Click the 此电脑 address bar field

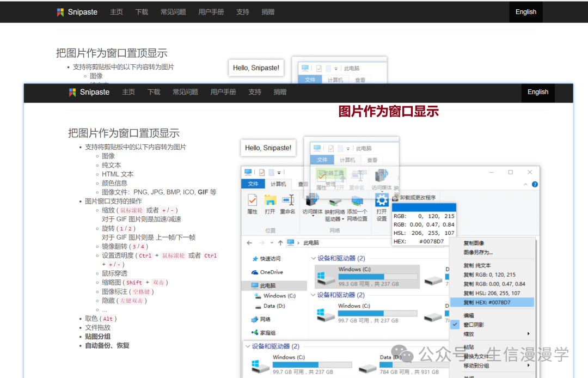339,243
